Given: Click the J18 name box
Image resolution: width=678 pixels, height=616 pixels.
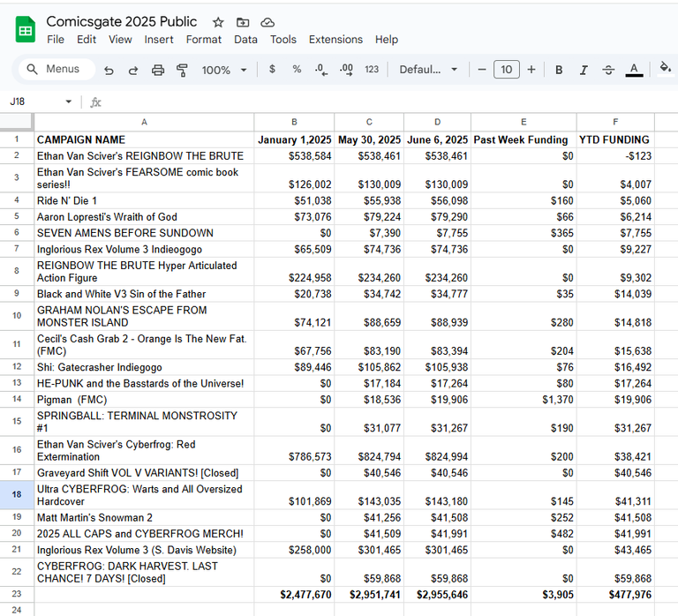Looking at the screenshot, I should tap(34, 102).
